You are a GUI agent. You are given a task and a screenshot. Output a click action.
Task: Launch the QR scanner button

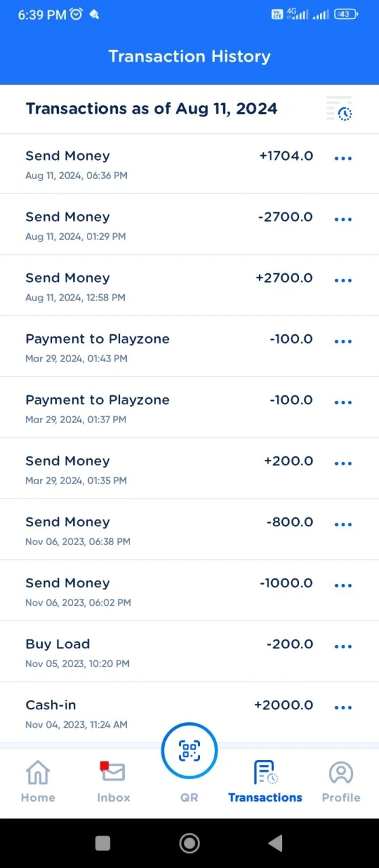(189, 751)
